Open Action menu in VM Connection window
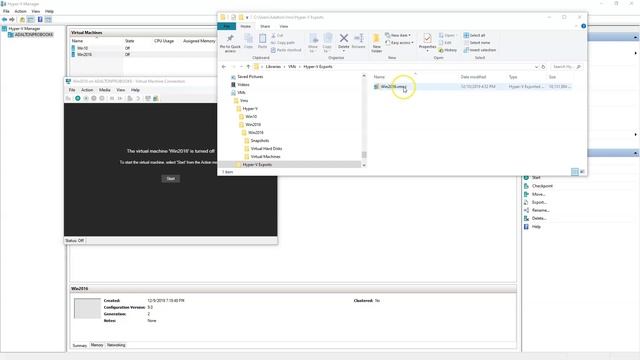This screenshot has width=640, height=360. (x=87, y=90)
